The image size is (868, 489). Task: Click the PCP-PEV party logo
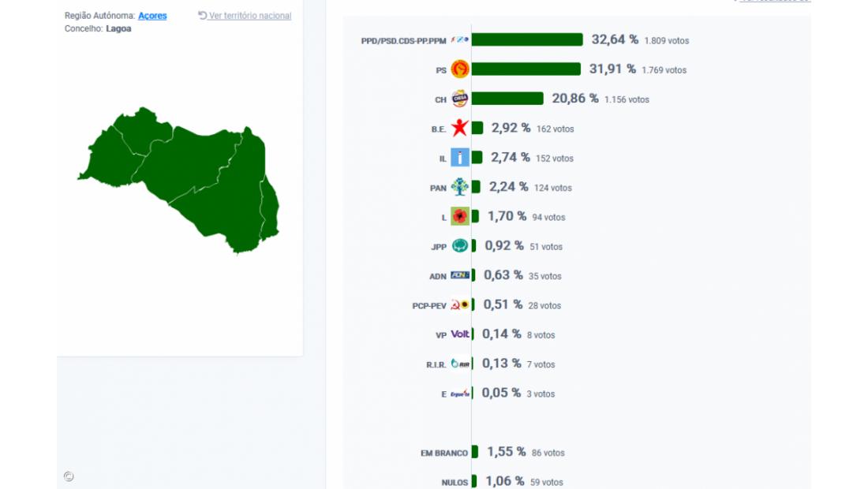click(x=460, y=305)
